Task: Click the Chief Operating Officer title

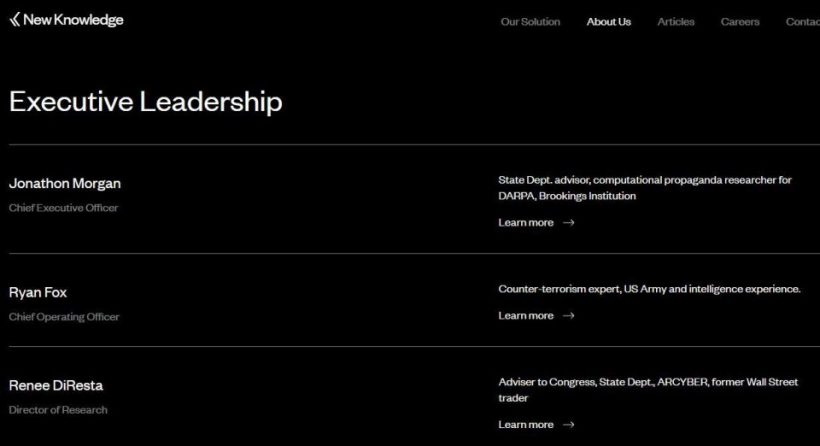Action: coord(64,317)
